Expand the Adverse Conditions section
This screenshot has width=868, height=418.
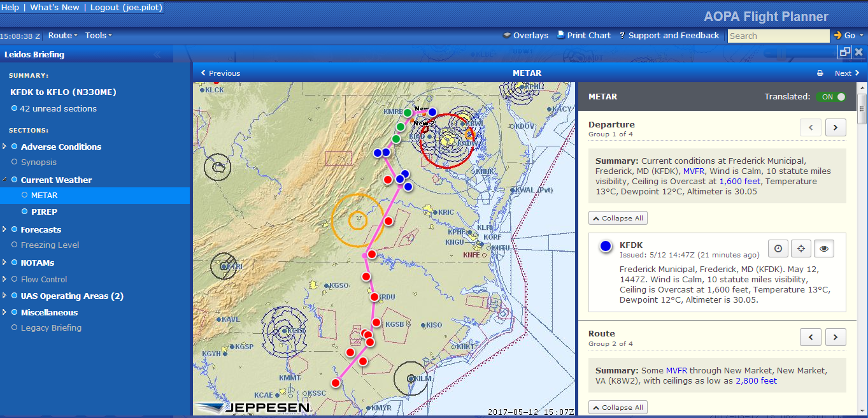pos(5,147)
